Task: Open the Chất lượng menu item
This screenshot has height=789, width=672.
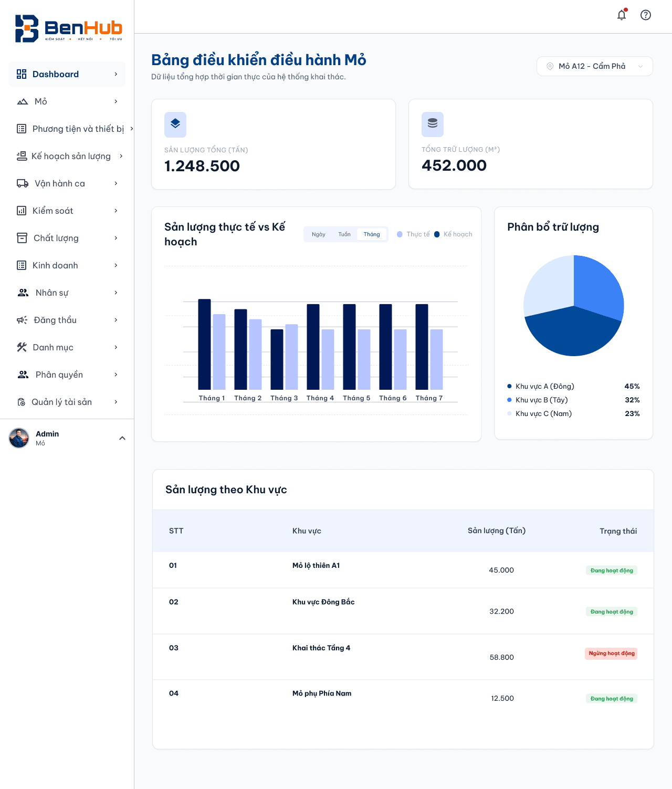Action: pyautogui.click(x=67, y=238)
